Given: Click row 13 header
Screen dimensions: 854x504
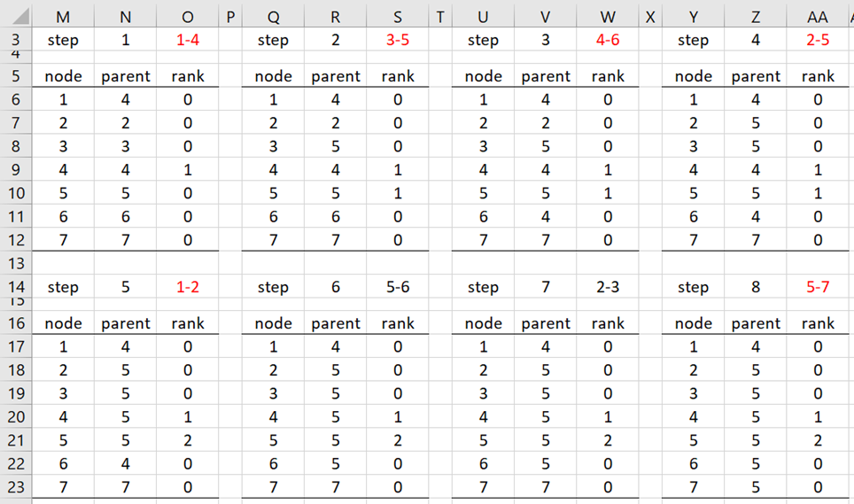Looking at the screenshot, I should tap(16, 263).
